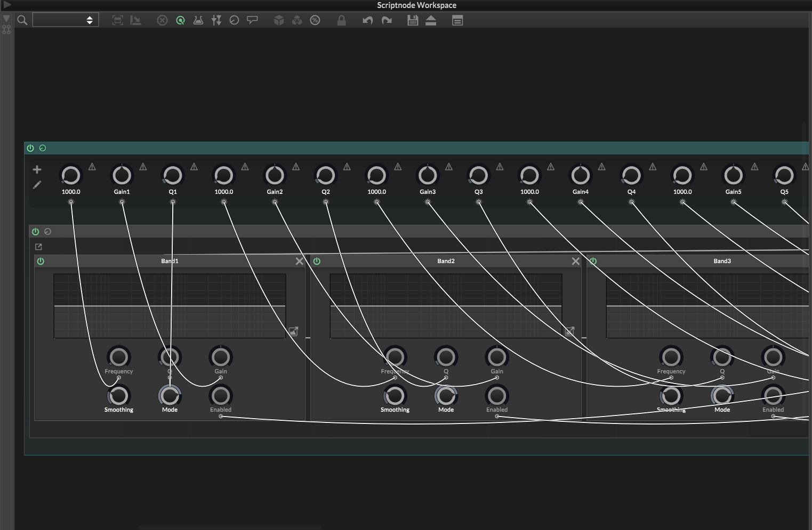This screenshot has width=812, height=530.
Task: Toggle Band3 power button
Action: pyautogui.click(x=593, y=261)
